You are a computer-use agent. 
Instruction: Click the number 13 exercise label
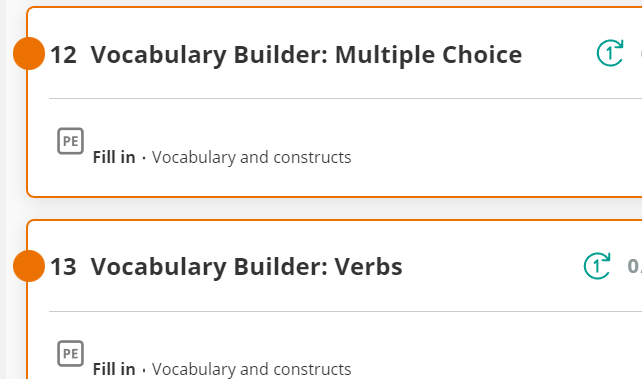pos(63,267)
